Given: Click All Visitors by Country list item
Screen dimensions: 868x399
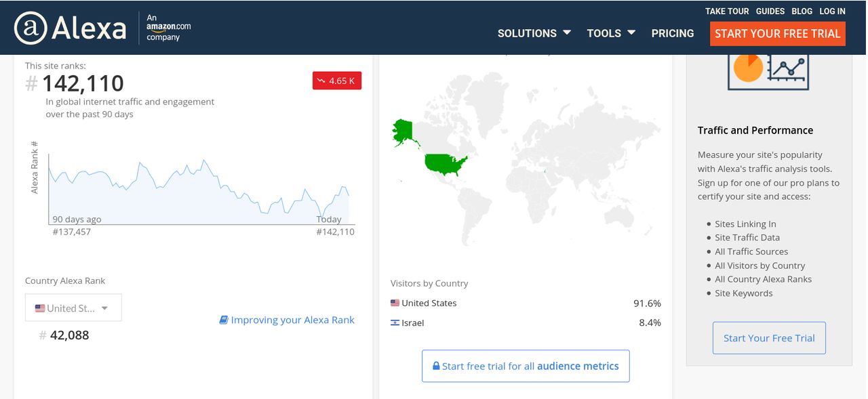Looking at the screenshot, I should click(x=760, y=266).
